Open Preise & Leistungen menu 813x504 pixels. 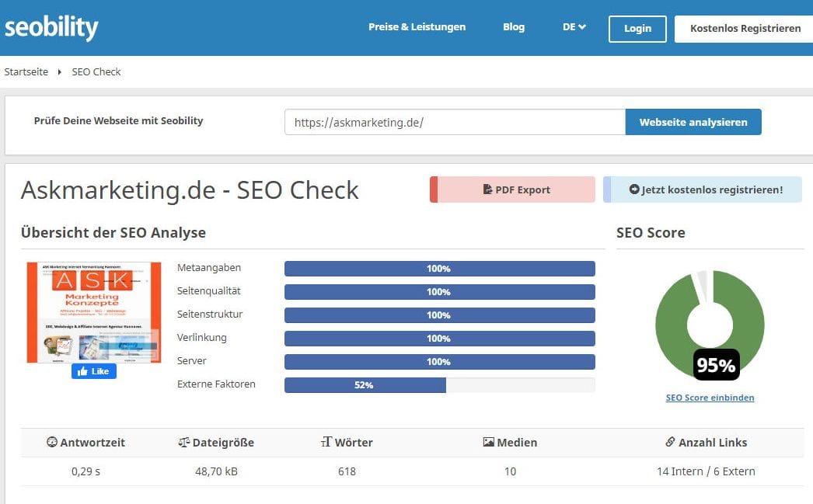tap(417, 27)
